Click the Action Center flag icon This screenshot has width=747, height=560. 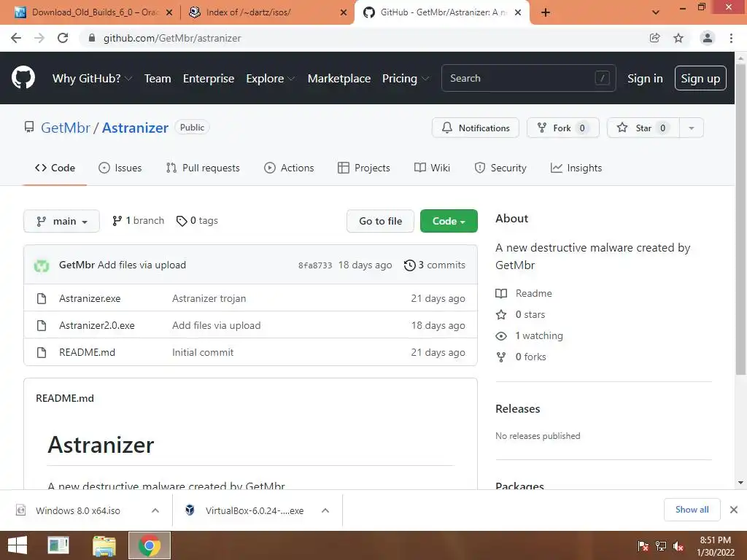(x=643, y=546)
